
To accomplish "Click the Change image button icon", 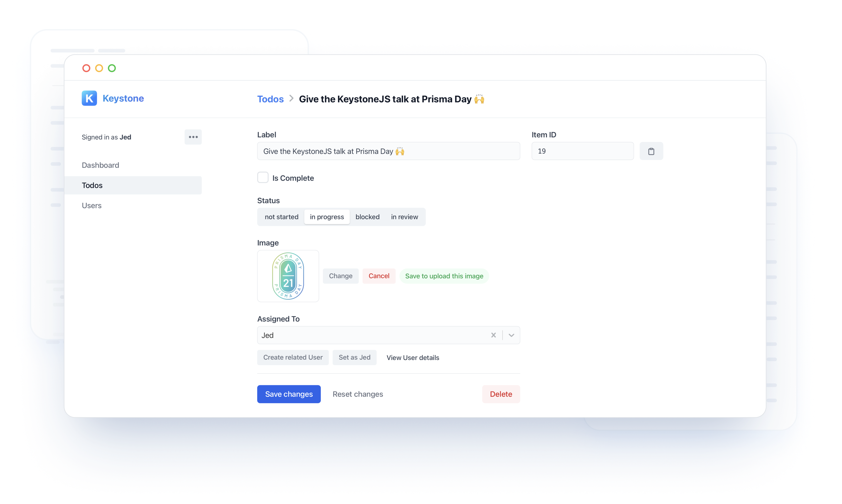I will (x=340, y=276).
